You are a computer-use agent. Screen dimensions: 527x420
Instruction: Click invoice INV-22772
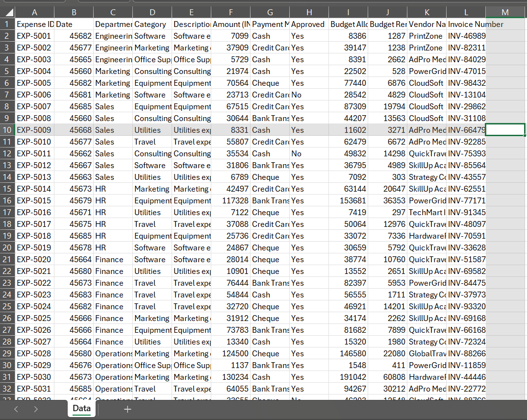point(466,389)
